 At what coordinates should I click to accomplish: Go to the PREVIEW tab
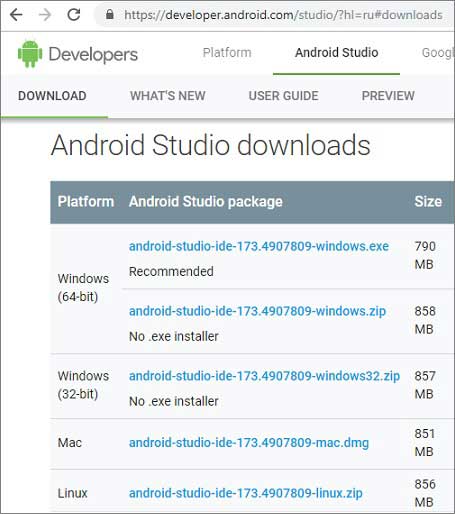(x=388, y=96)
